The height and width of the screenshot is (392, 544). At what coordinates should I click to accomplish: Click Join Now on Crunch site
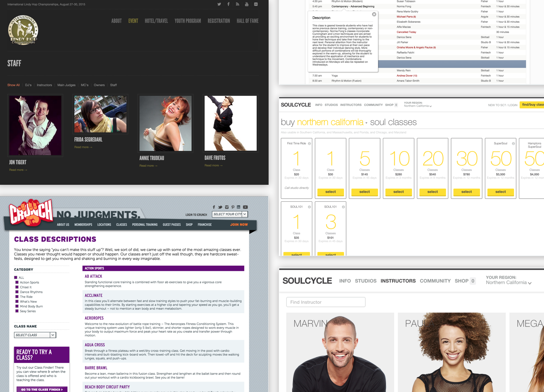239,225
